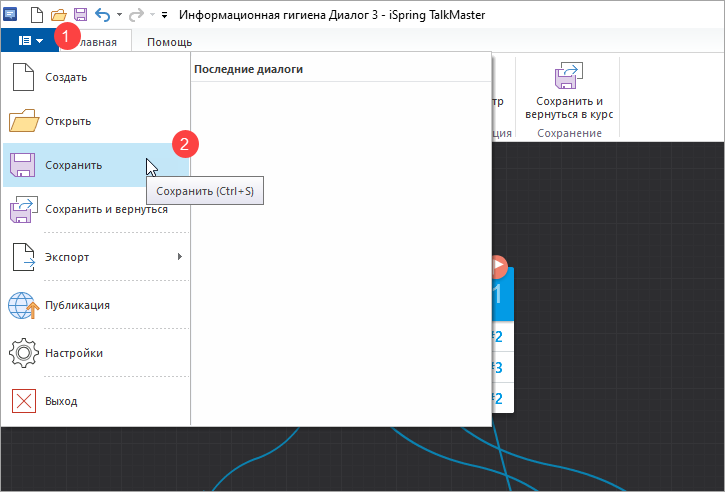Image resolution: width=725 pixels, height=492 pixels.
Task: Switch to the Помощь ribbon tab
Action: (169, 42)
